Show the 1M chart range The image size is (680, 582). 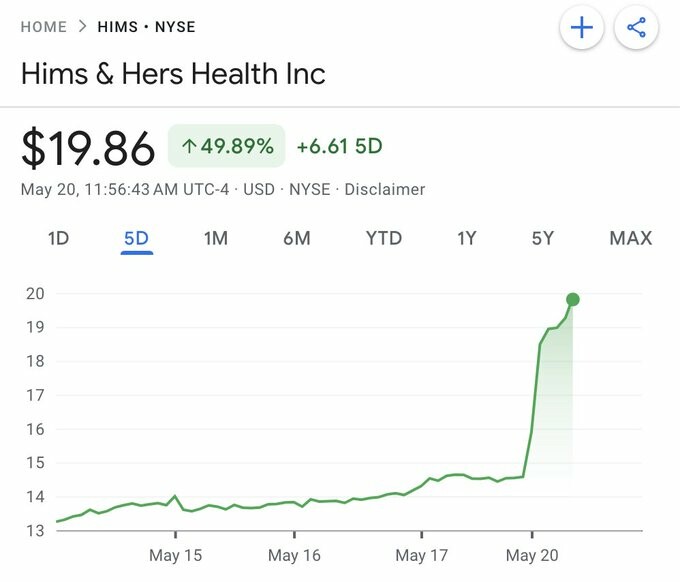click(x=216, y=238)
